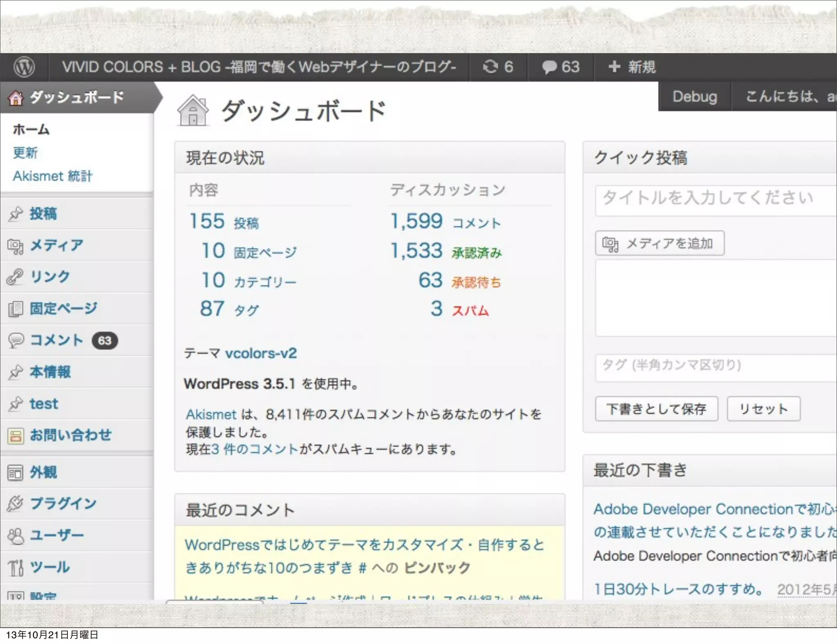Click the Users icon in sidebar

tap(16, 535)
